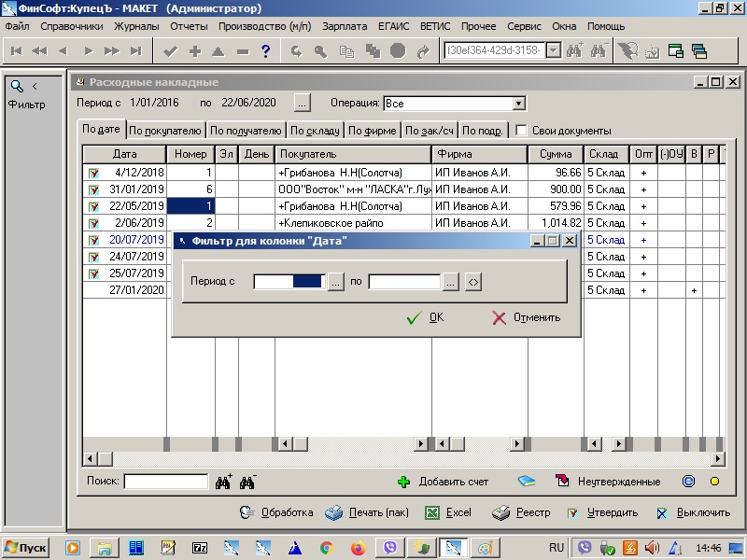747x560 pixels.
Task: Click the dark octagon stop icon
Action: tap(398, 50)
